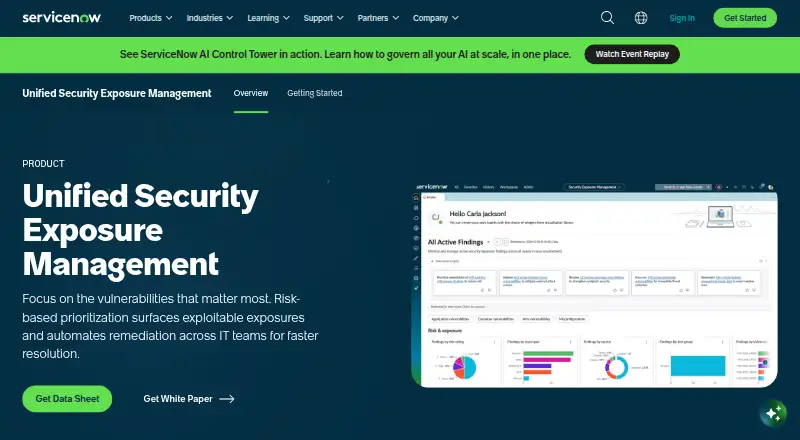This screenshot has height=440, width=800.
Task: Expand the Partners menu
Action: click(378, 18)
